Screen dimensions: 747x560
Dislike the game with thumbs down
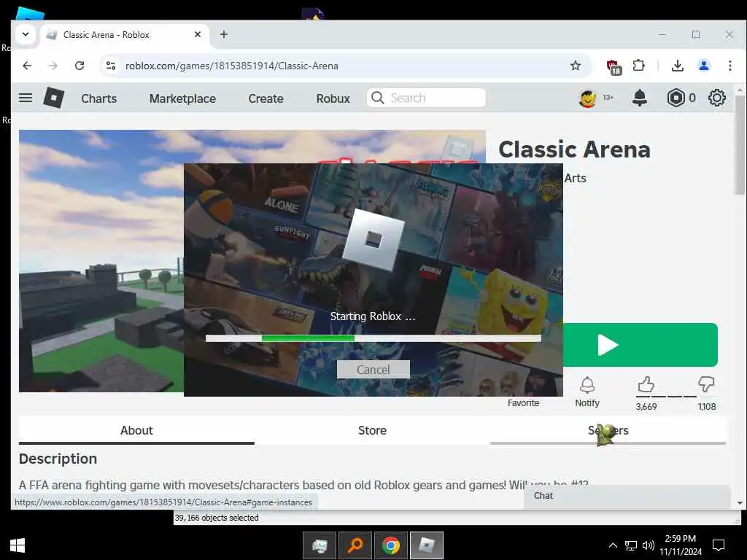pos(706,384)
